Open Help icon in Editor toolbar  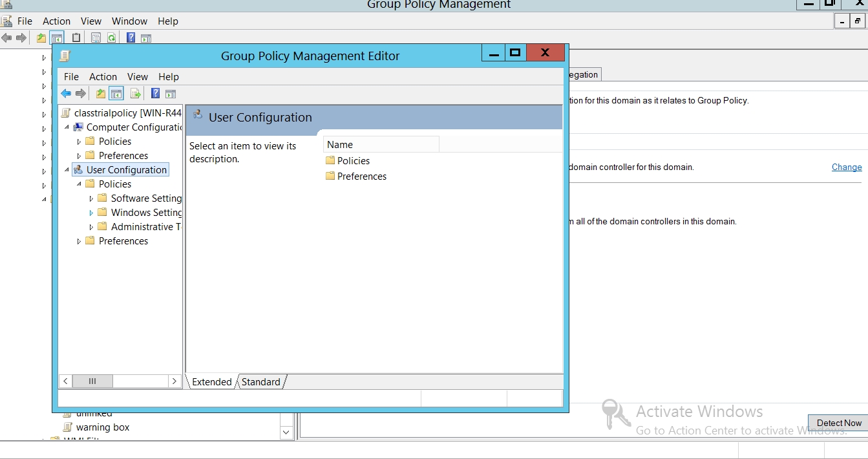155,94
